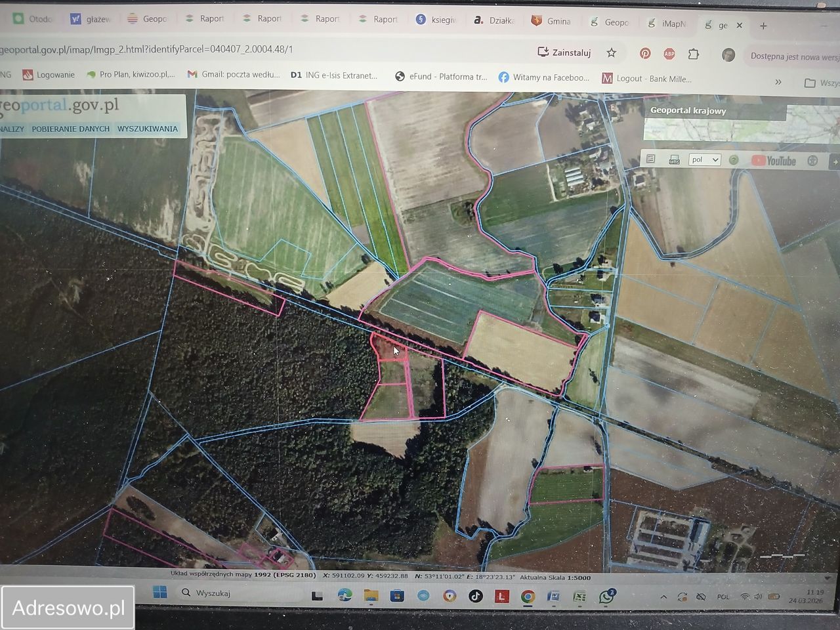Screen dimensions: 840x630
Task: Expand the system tray hidden icons arrow
Action: (x=663, y=597)
